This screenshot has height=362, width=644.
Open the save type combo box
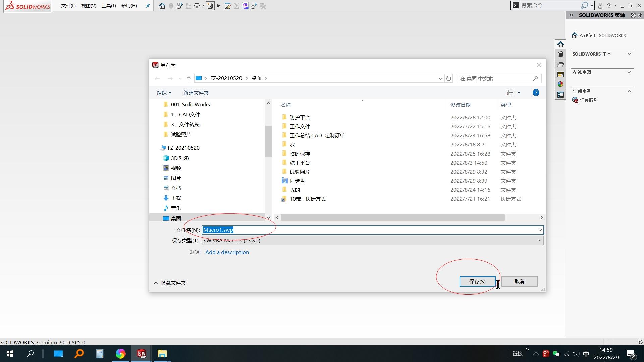coord(373,241)
